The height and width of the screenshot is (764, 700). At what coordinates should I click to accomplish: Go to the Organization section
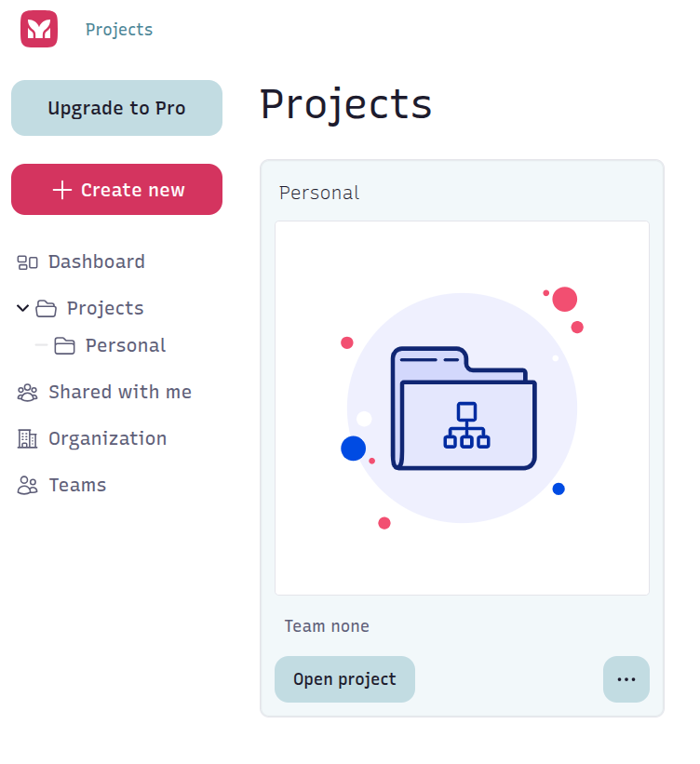coord(107,438)
